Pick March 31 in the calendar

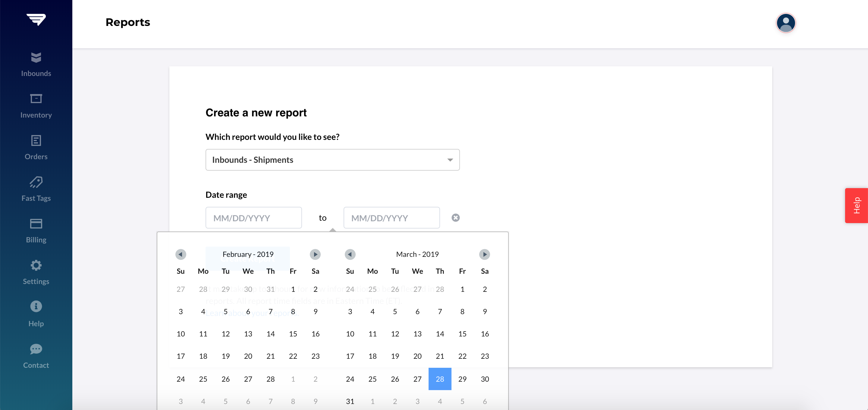[350, 401]
